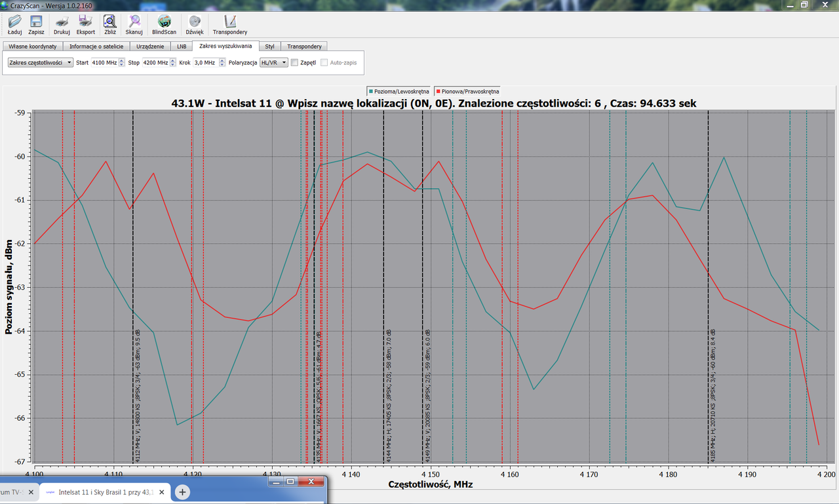Click the 'Częstotliwość, MHz' axis label
This screenshot has width=839, height=504.
pyautogui.click(x=430, y=484)
